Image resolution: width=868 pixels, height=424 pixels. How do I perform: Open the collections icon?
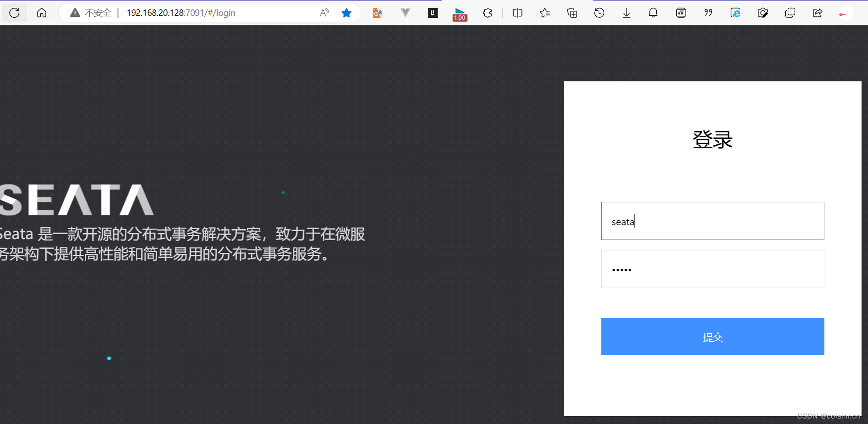point(572,13)
